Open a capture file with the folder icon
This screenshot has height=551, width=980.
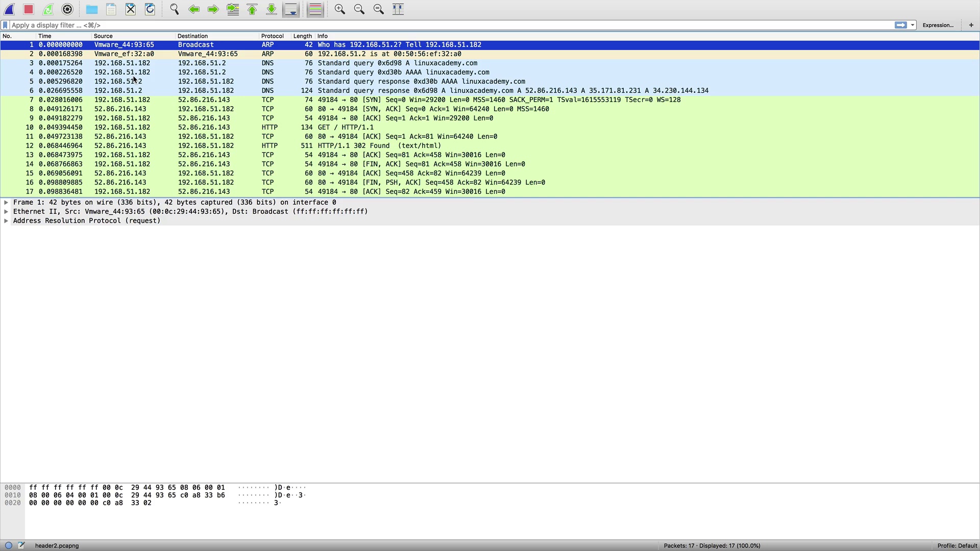point(92,9)
